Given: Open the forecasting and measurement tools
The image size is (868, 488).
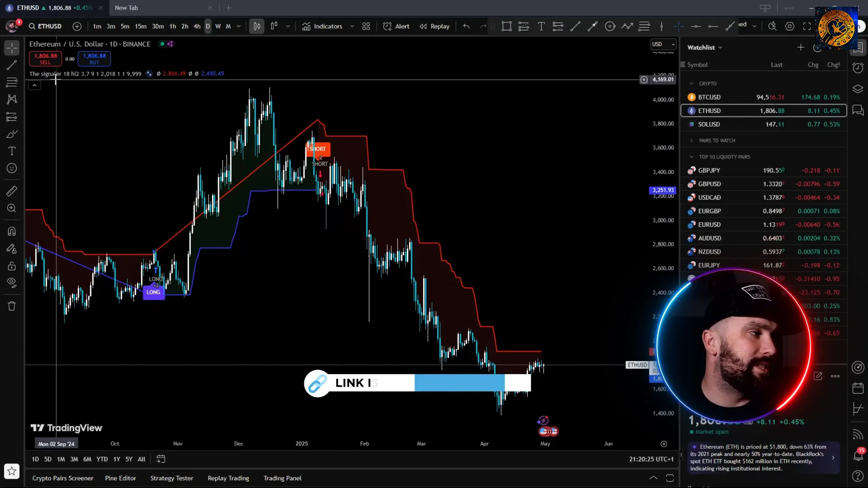Looking at the screenshot, I should (x=12, y=117).
